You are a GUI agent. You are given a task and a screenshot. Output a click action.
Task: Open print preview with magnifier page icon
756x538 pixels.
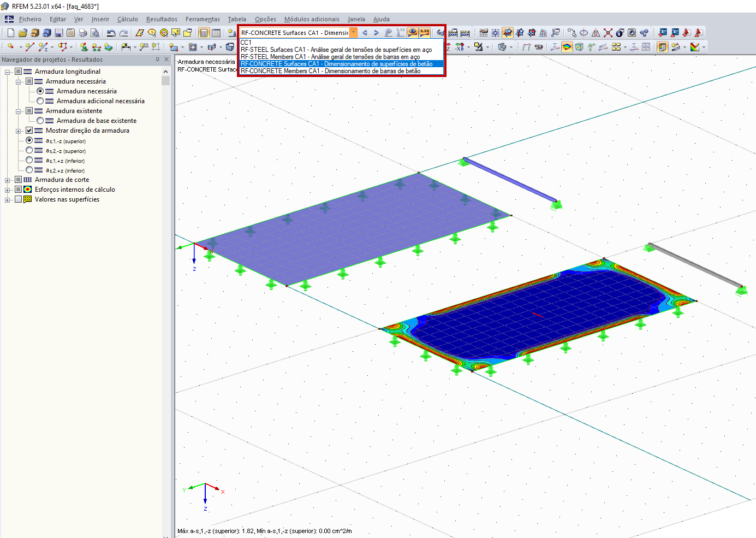click(94, 33)
